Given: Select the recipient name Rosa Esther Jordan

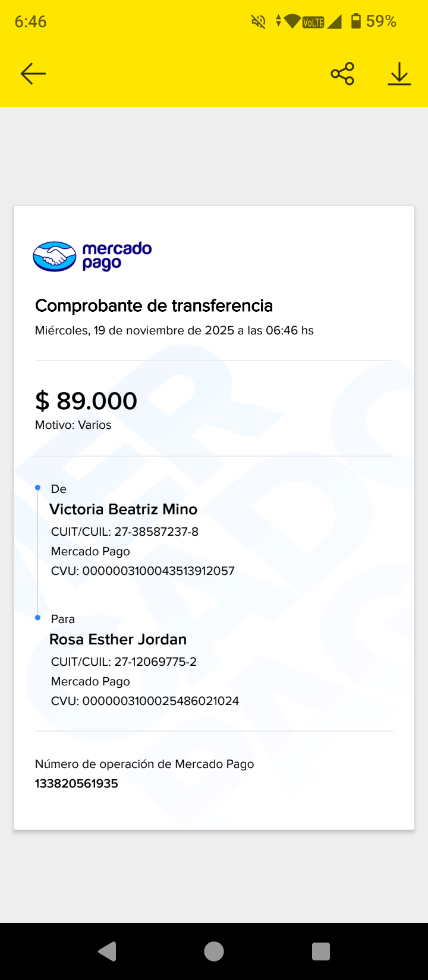Looking at the screenshot, I should tap(118, 640).
